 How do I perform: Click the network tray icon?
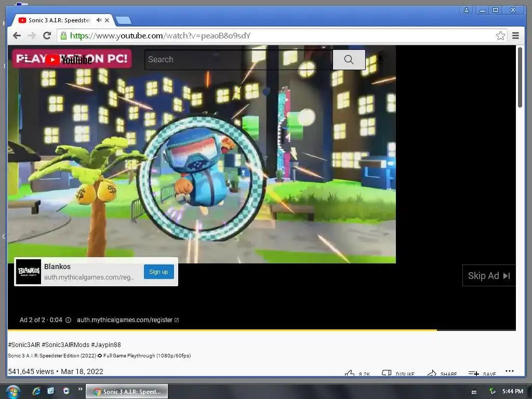point(493,392)
